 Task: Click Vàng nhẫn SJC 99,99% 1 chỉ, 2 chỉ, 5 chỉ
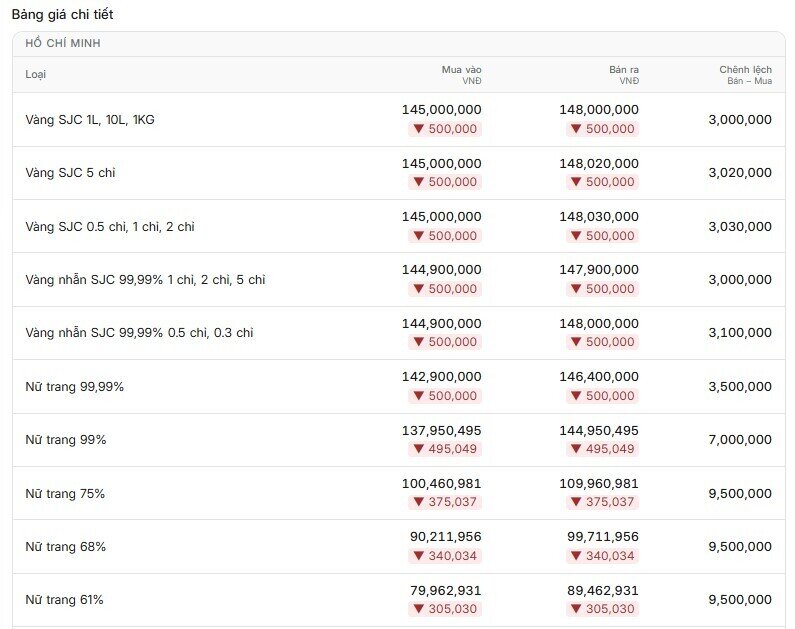pos(146,280)
